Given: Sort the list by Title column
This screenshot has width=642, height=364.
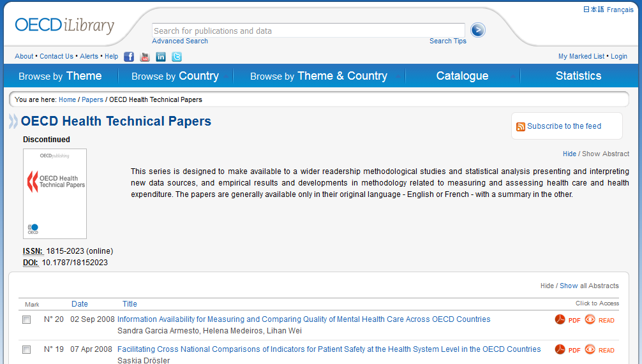Looking at the screenshot, I should 130,304.
